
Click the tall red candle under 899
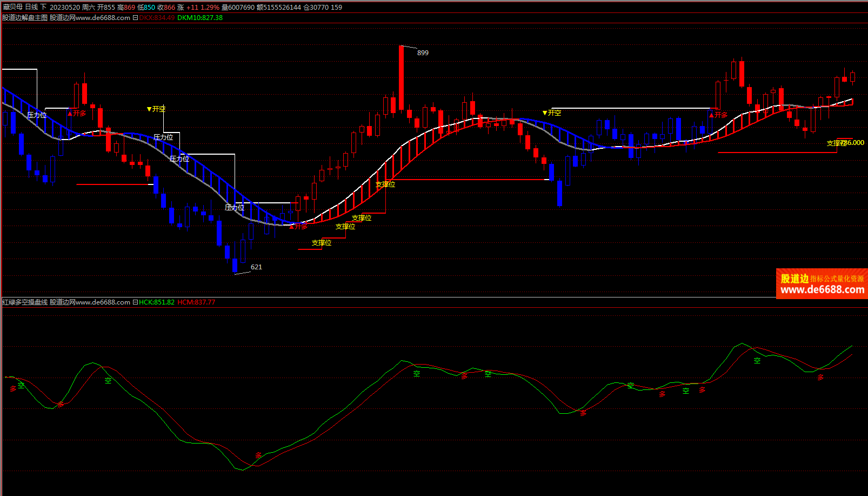pos(402,78)
